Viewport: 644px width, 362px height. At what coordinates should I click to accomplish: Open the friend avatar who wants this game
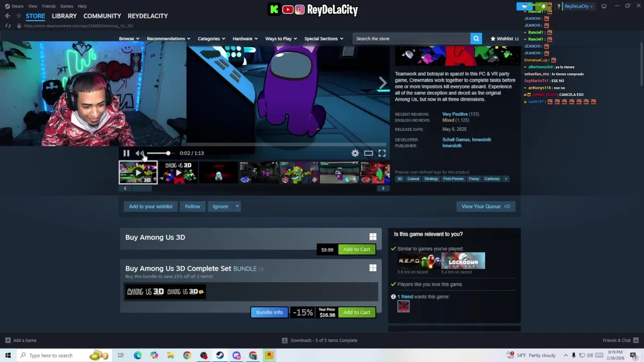404,306
